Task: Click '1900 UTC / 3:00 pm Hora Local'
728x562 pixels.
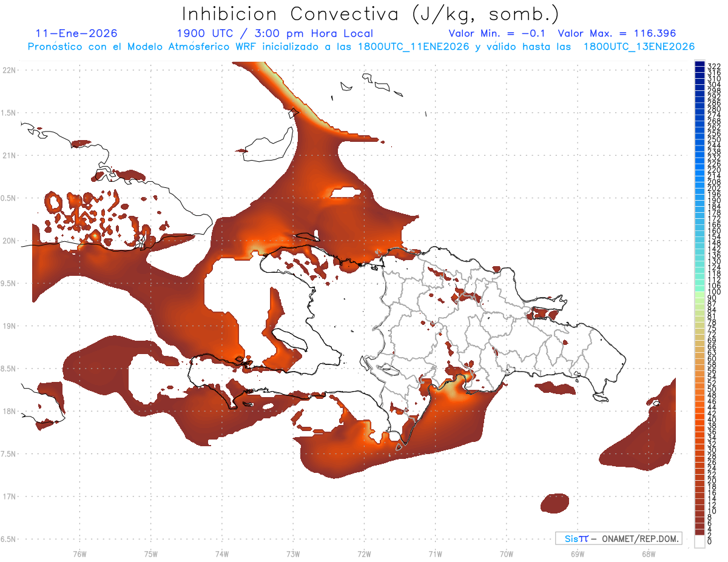Action: point(275,33)
